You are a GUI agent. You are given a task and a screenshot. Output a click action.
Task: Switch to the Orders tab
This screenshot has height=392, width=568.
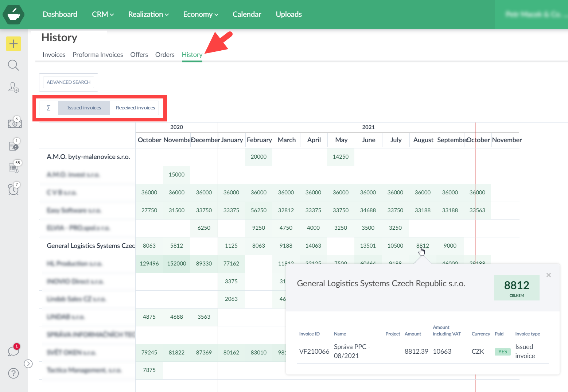pyautogui.click(x=165, y=55)
